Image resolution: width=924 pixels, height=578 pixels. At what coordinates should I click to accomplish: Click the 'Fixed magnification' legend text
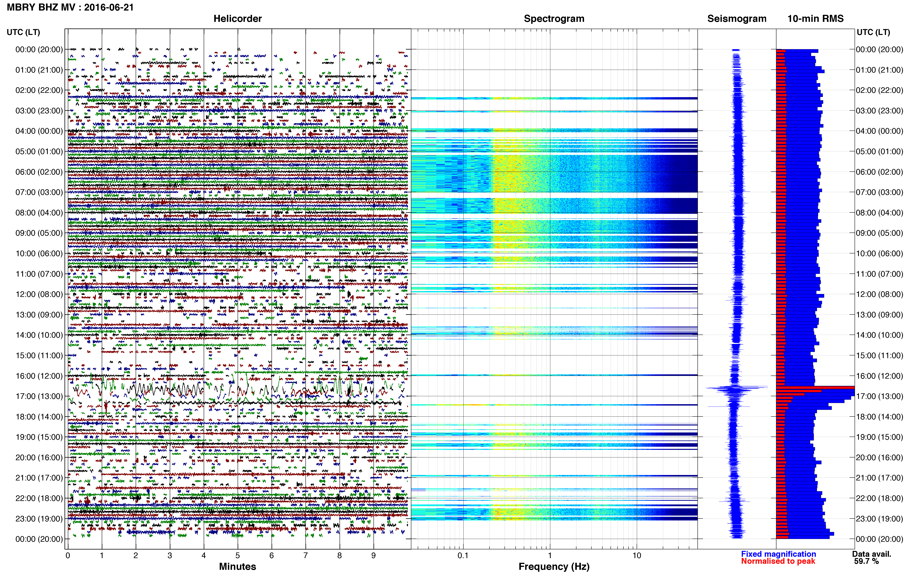778,554
